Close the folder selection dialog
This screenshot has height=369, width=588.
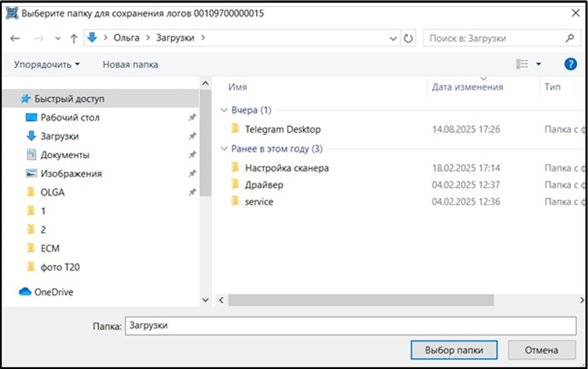pos(575,14)
